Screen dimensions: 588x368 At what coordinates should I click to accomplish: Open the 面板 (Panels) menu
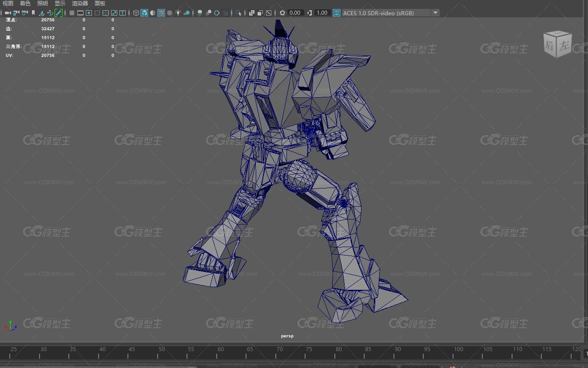coord(100,4)
